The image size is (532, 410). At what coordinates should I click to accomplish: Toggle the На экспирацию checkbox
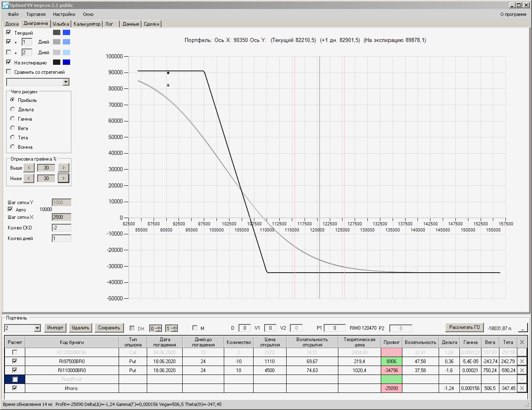9,62
